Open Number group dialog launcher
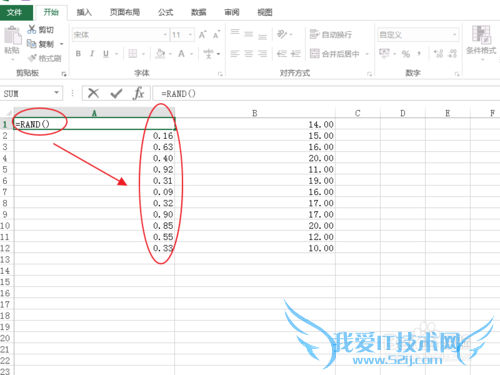Viewport: 500px width, 375px height. point(457,74)
